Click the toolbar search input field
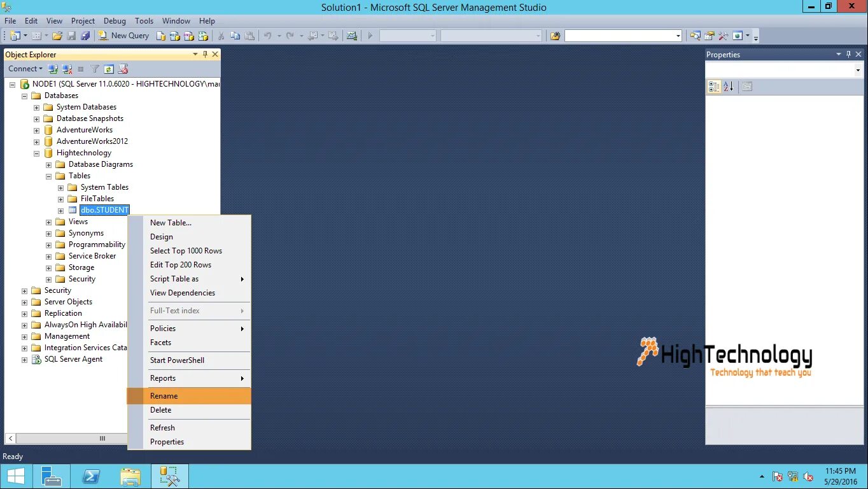 pyautogui.click(x=619, y=36)
